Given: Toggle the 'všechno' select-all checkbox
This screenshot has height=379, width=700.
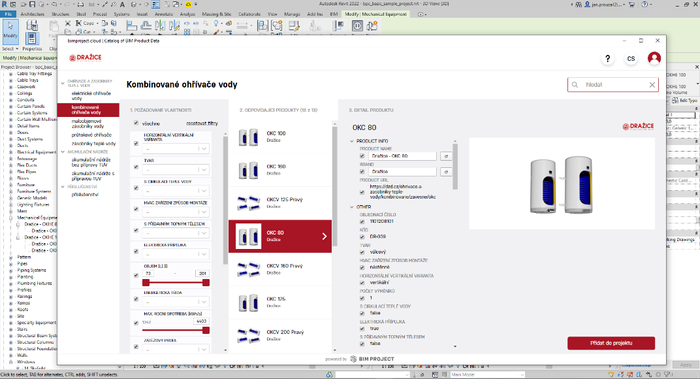Looking at the screenshot, I should pyautogui.click(x=136, y=123).
